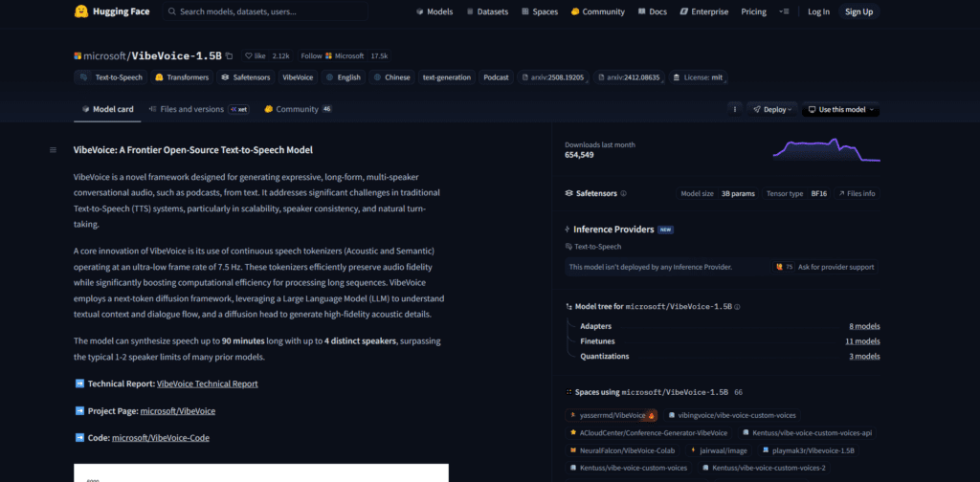
Task: Click the Sign Up button
Action: (x=858, y=11)
